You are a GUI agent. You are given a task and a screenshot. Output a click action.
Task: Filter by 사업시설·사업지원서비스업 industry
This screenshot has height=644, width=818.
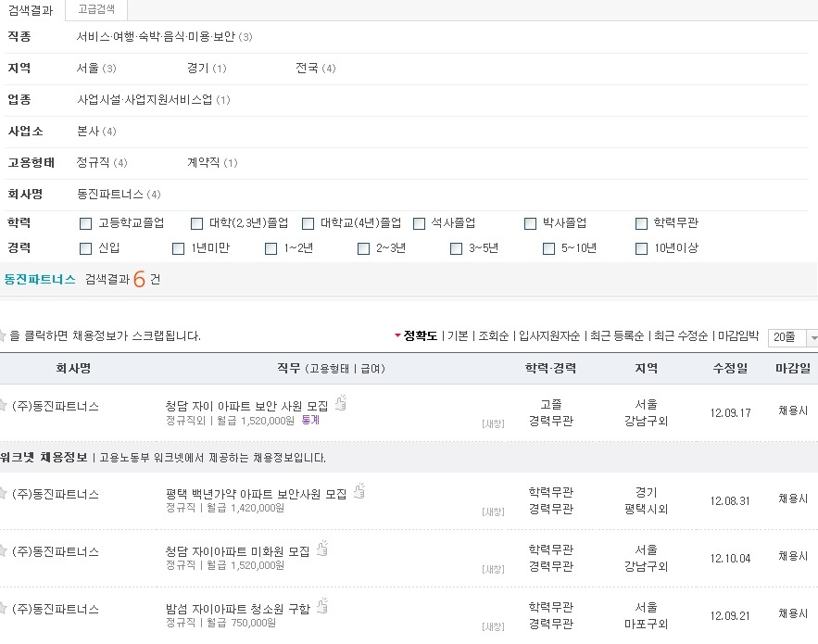pos(154,100)
